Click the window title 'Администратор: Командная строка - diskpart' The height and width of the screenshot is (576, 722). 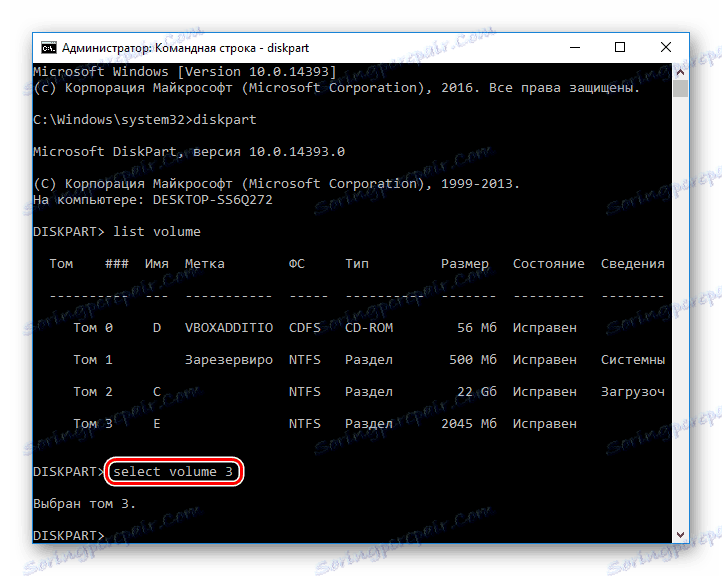(x=186, y=48)
